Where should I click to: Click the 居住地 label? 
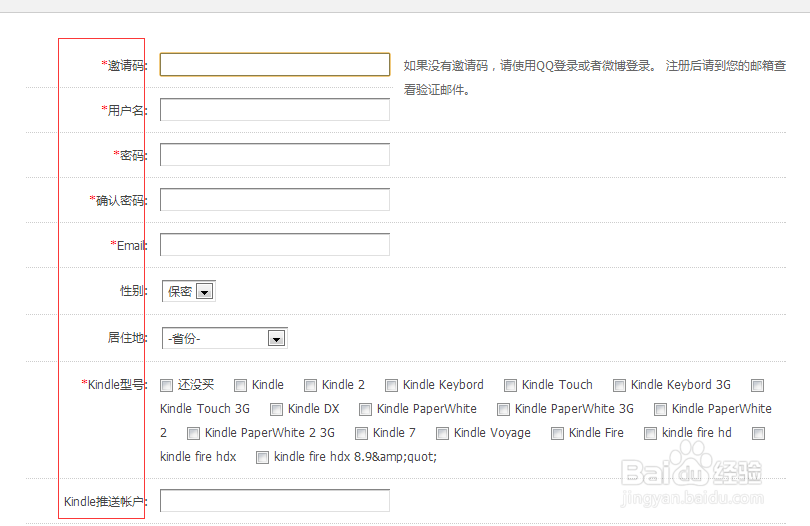click(128, 337)
